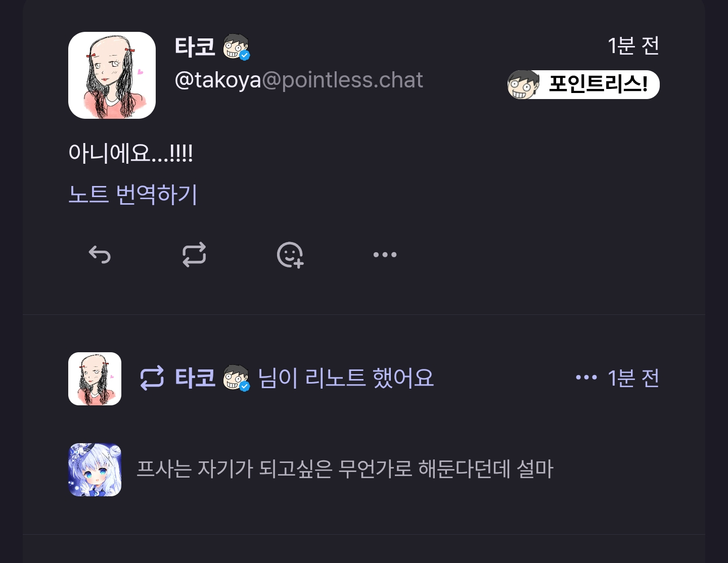
Task: Open the @takoya@pointless.chat handle
Action: 299,80
